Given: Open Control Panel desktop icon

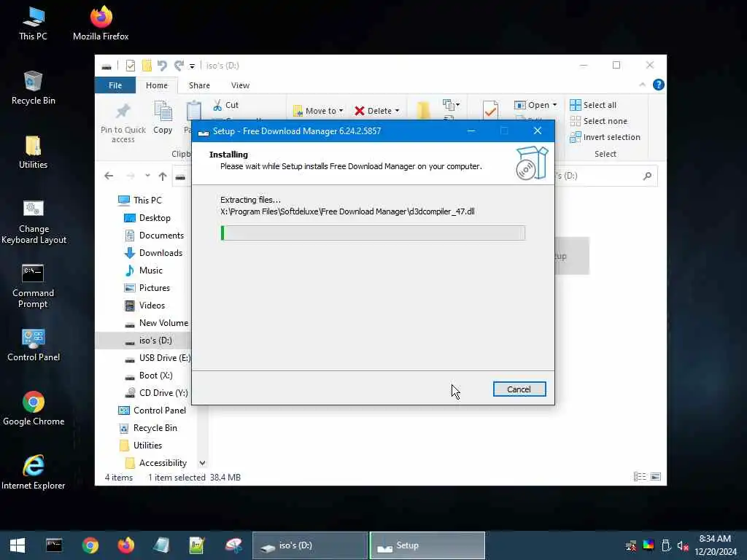Looking at the screenshot, I should click(34, 345).
